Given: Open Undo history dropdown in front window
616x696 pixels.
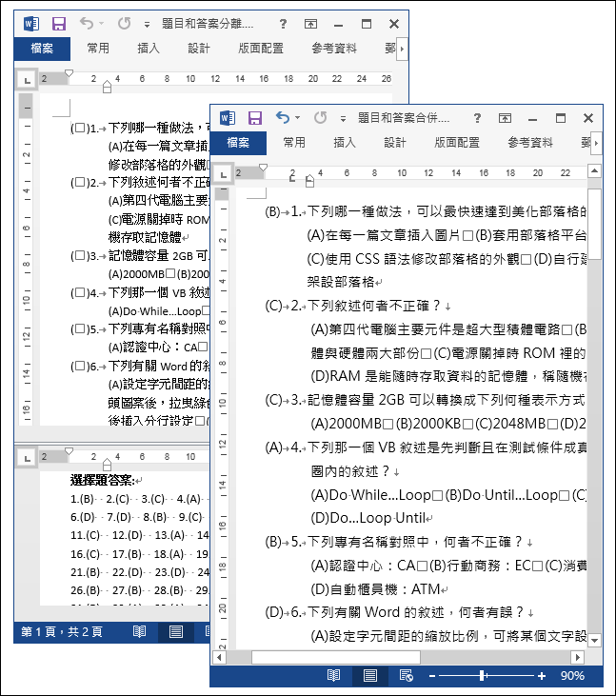Looking at the screenshot, I should pos(298,118).
